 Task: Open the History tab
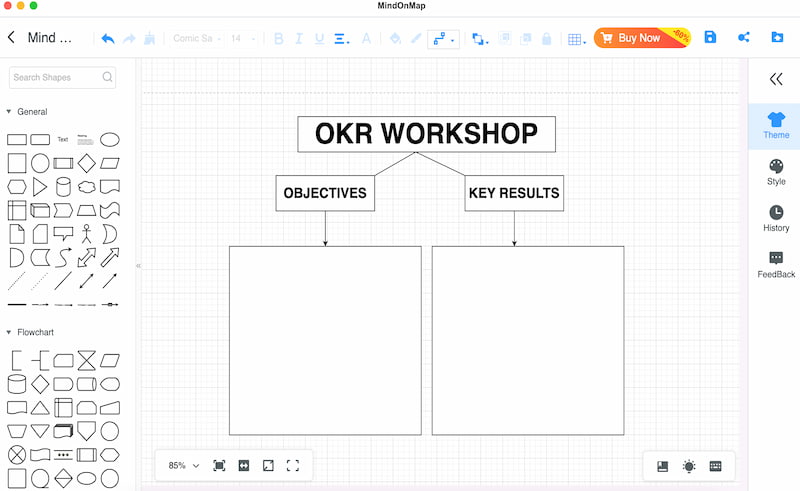[776, 218]
